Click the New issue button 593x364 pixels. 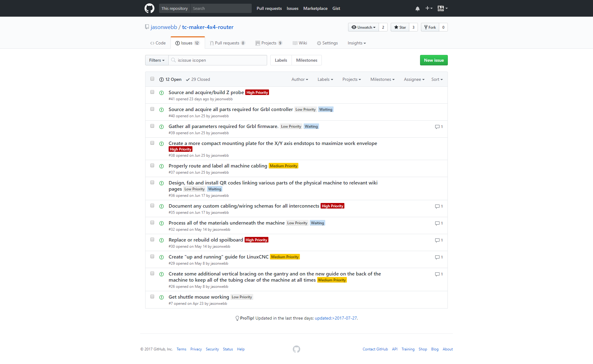point(434,60)
